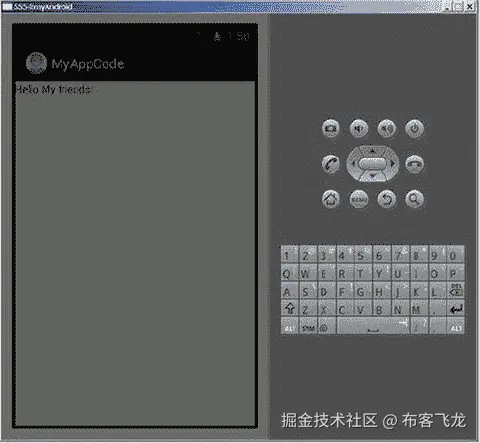Tap the C key on keyboard
The image size is (480, 443).
click(x=345, y=309)
